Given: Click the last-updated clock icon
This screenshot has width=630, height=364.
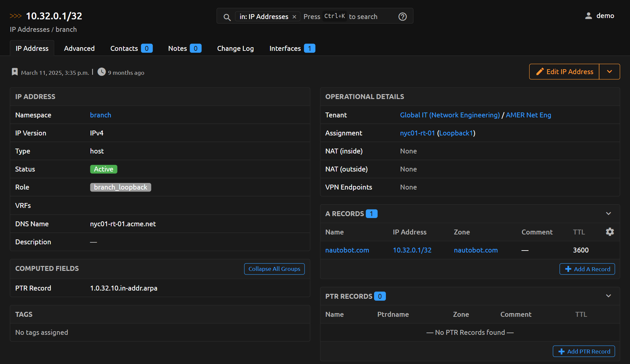Looking at the screenshot, I should [102, 72].
